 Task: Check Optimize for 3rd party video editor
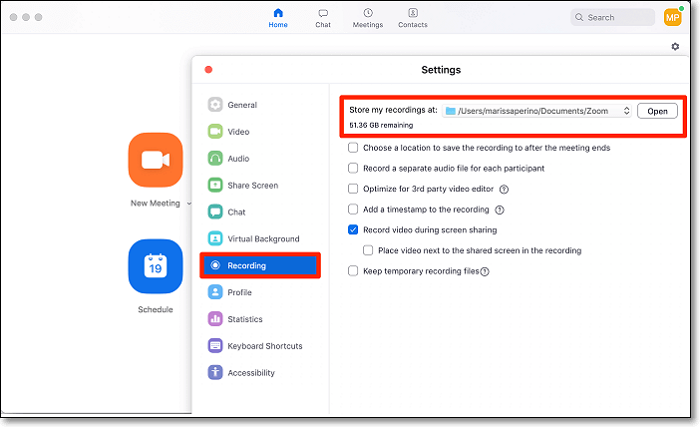[353, 188]
